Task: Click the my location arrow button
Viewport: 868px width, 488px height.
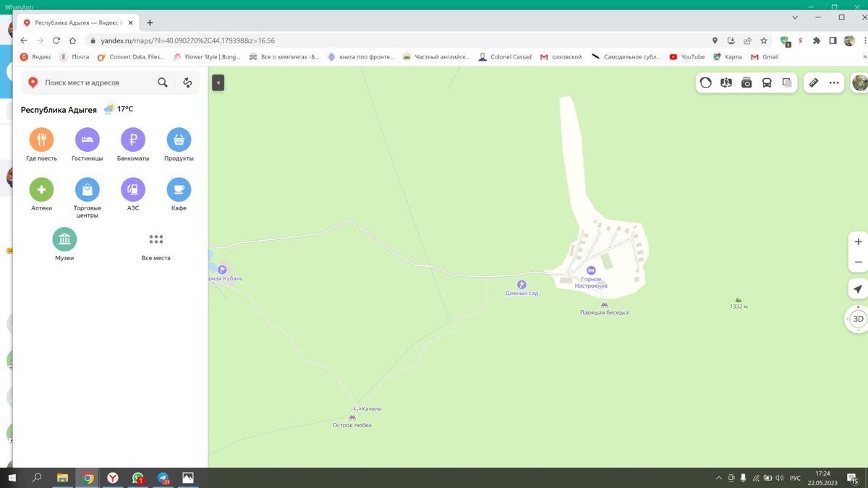Action: coord(858,288)
